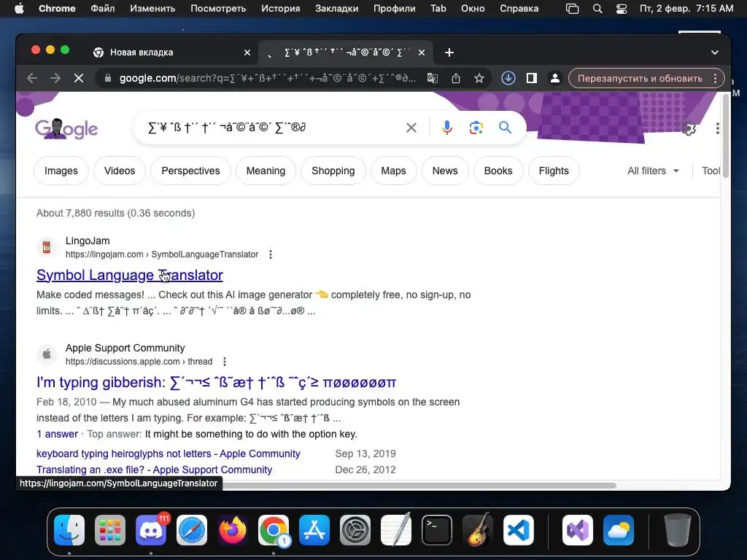Launch Safari from the dock
Viewport: 747px width, 560px height.
[x=192, y=530]
